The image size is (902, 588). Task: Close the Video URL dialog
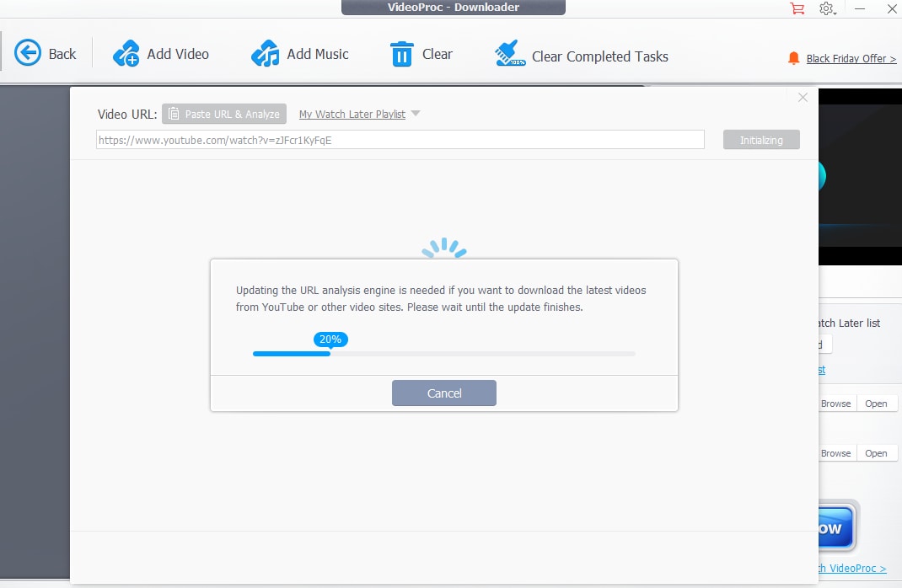point(803,98)
